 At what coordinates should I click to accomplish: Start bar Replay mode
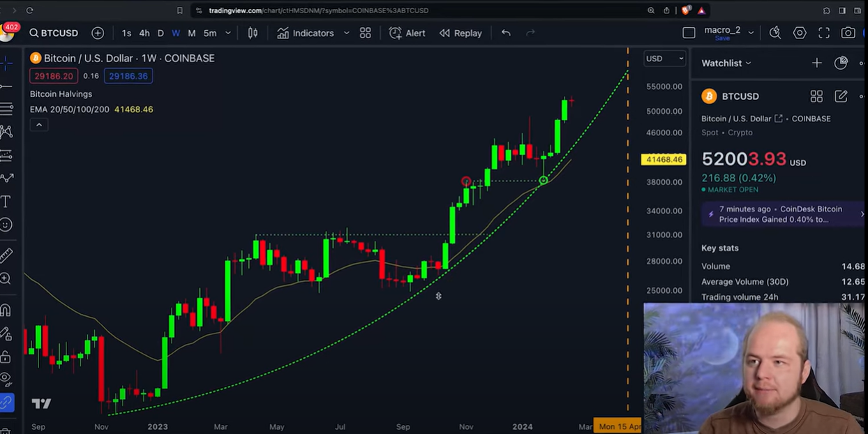tap(461, 33)
